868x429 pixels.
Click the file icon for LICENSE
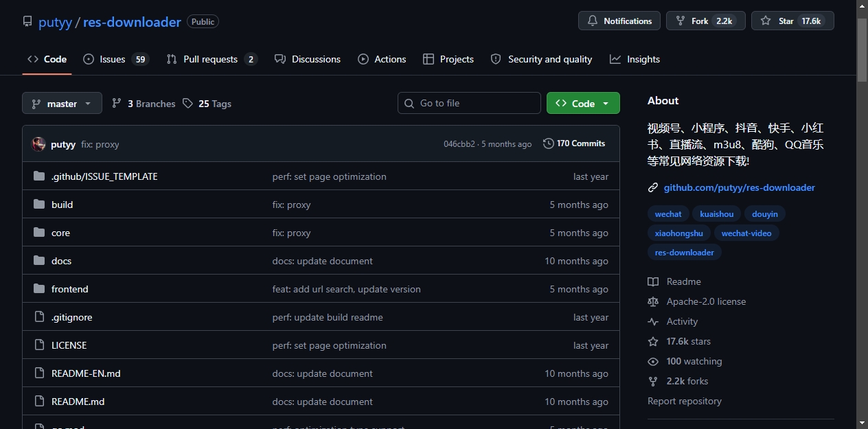[x=39, y=345]
